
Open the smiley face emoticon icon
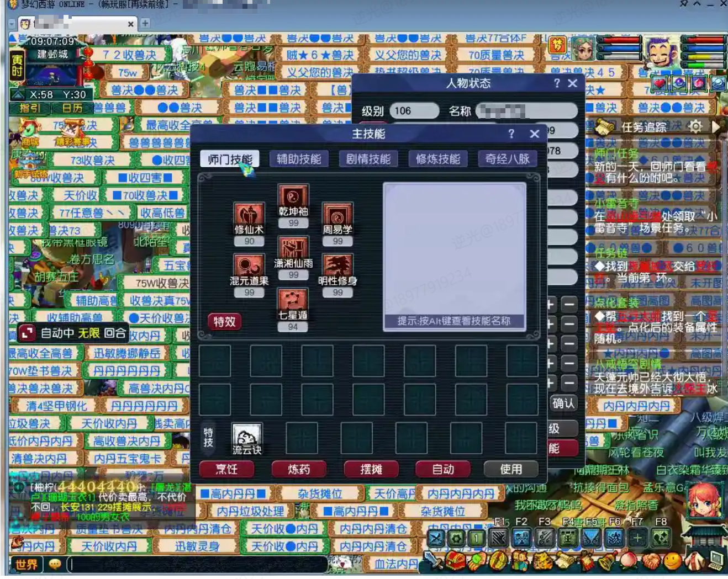click(x=672, y=562)
